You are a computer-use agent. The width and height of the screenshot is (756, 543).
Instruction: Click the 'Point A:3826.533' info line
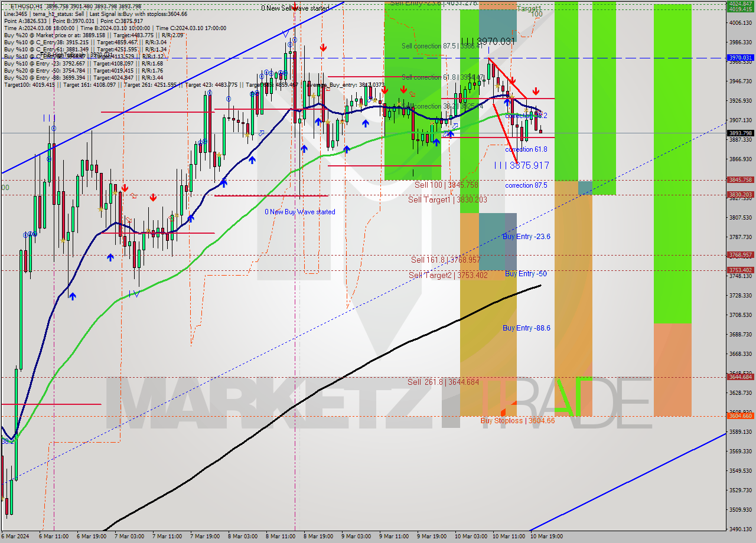pos(73,21)
